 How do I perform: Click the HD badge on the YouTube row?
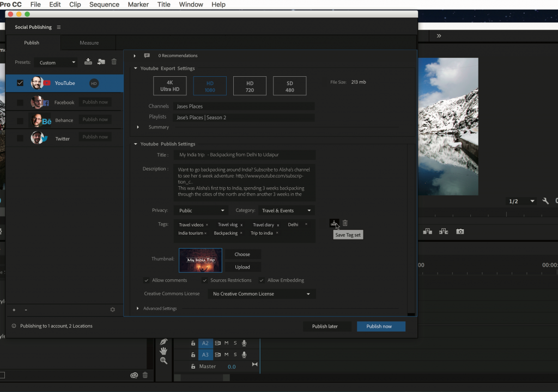pos(94,83)
